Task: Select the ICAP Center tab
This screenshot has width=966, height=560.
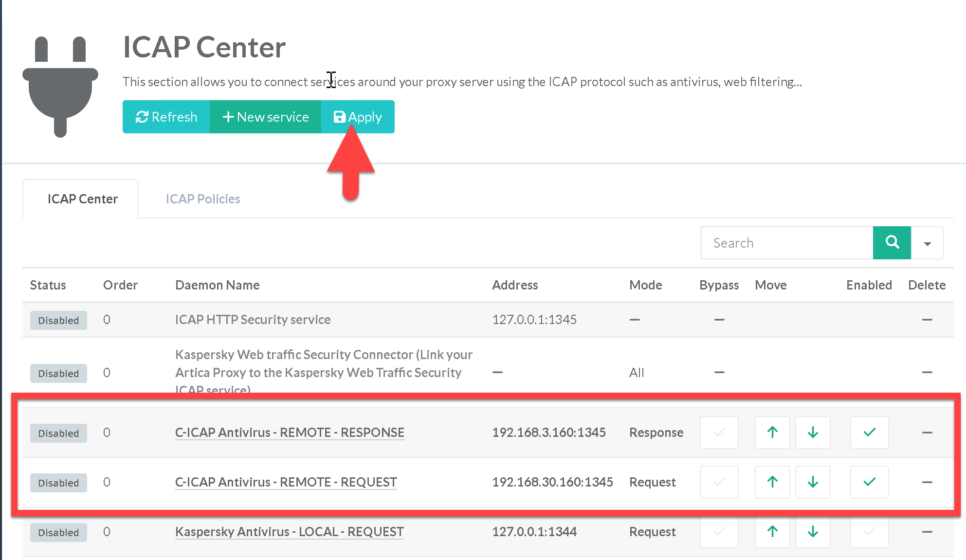Action: pyautogui.click(x=82, y=199)
